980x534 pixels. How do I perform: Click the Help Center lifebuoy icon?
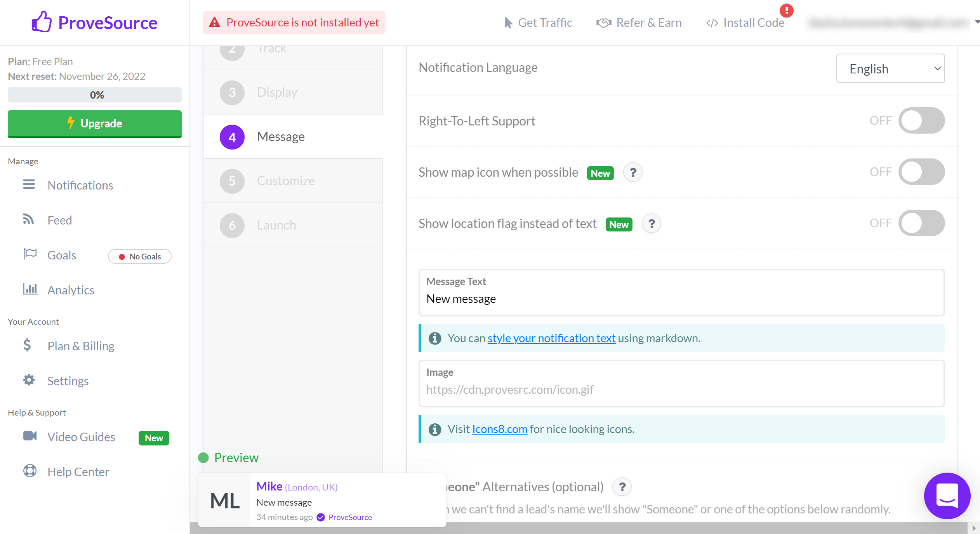30,471
